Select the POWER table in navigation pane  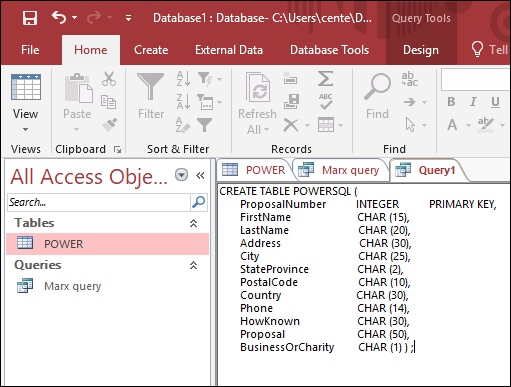[x=107, y=244]
